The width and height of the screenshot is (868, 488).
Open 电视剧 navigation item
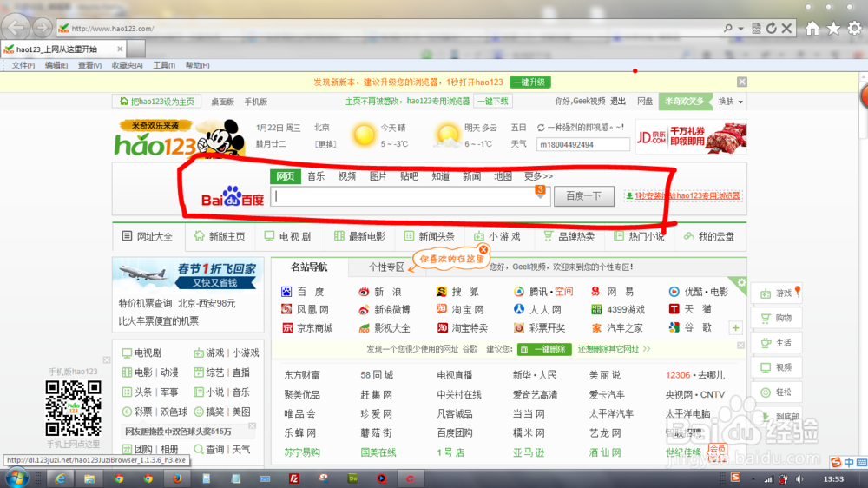288,236
